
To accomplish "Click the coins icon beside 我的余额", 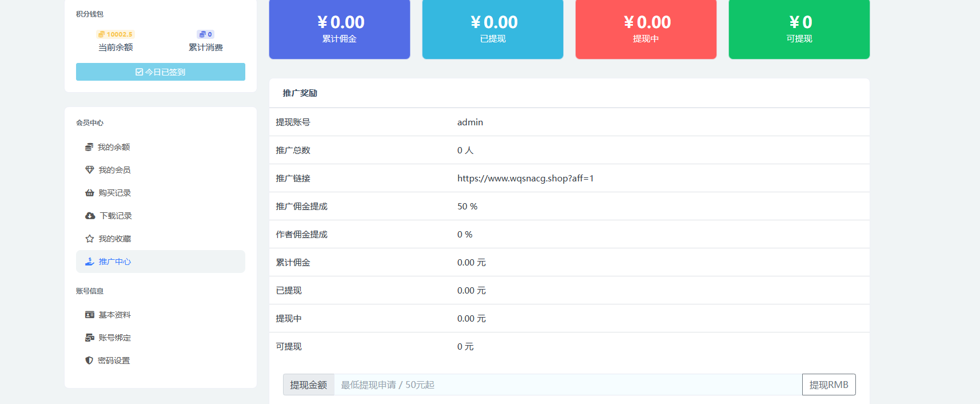I will pos(89,147).
